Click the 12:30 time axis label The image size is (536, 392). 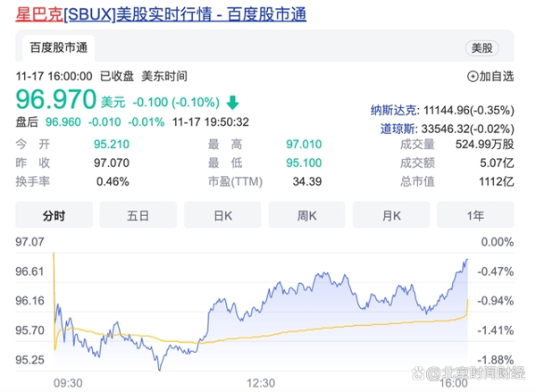pos(261,383)
